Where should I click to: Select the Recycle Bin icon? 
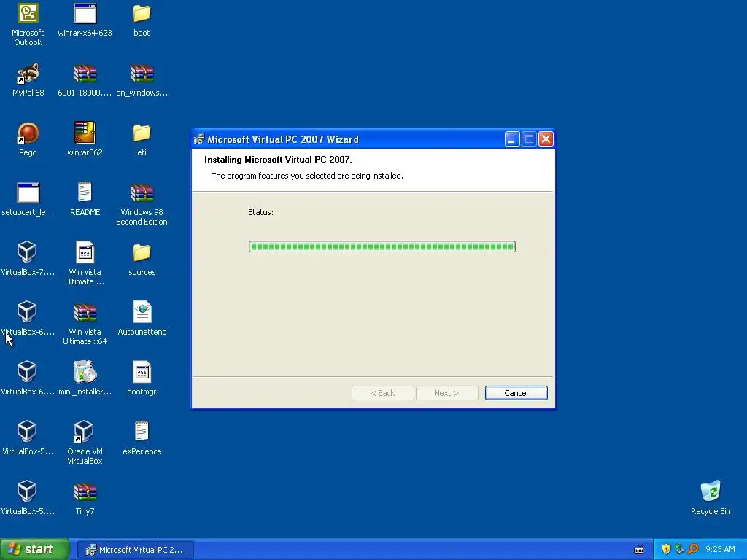711,491
